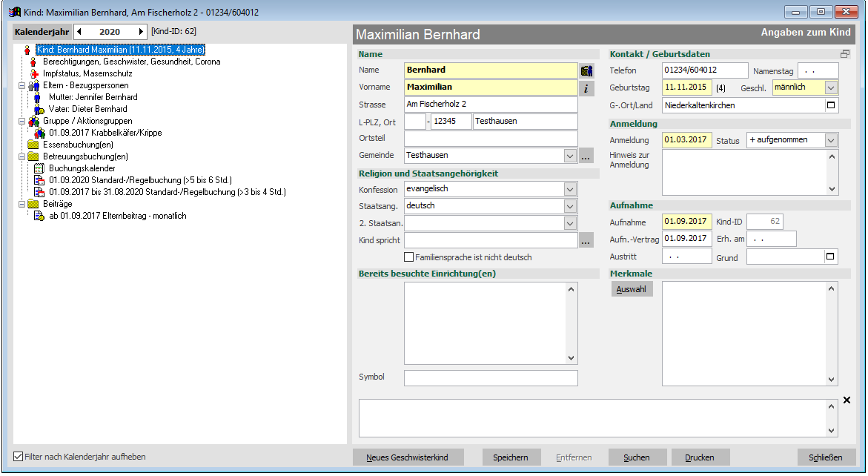Go to next calendar year with right arrow

pyautogui.click(x=141, y=32)
